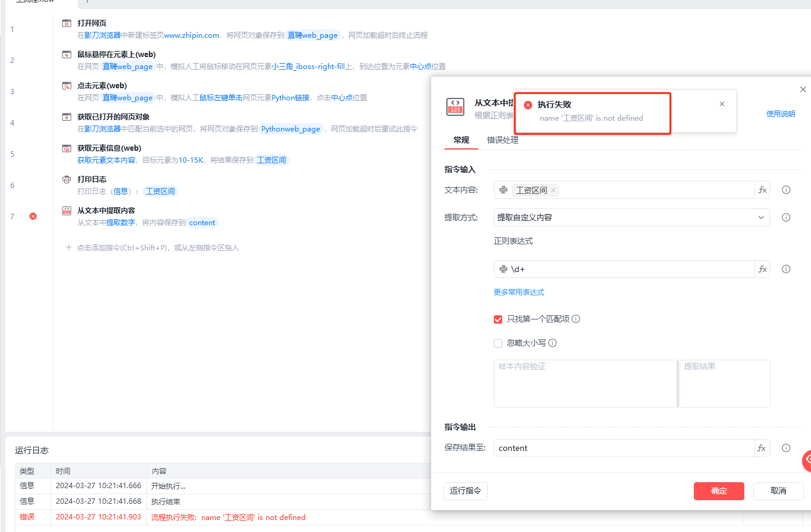Close the 从文本中提取内容 dialog
The image size is (811, 532).
pos(803,89)
